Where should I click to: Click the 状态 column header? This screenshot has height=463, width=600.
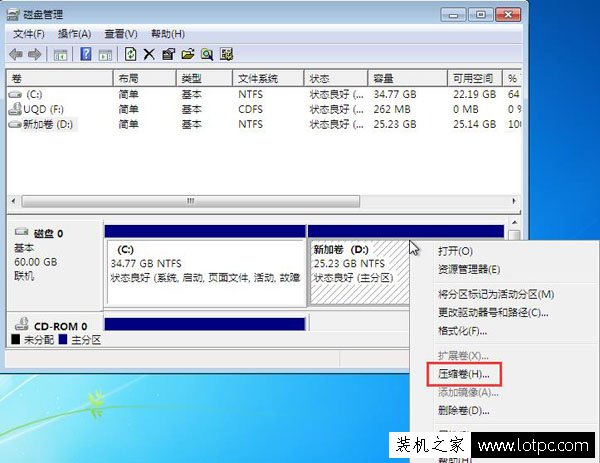point(336,78)
